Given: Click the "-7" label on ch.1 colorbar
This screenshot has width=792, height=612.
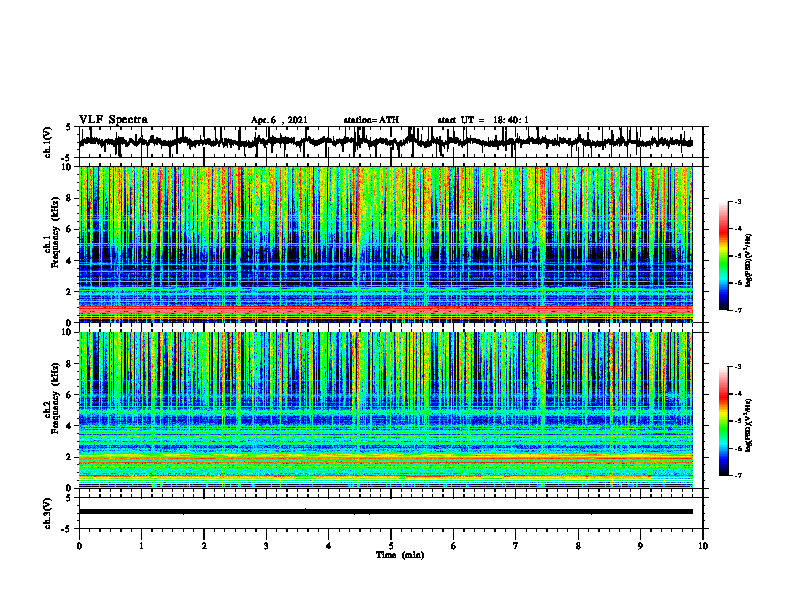Looking at the screenshot, I should (x=738, y=310).
